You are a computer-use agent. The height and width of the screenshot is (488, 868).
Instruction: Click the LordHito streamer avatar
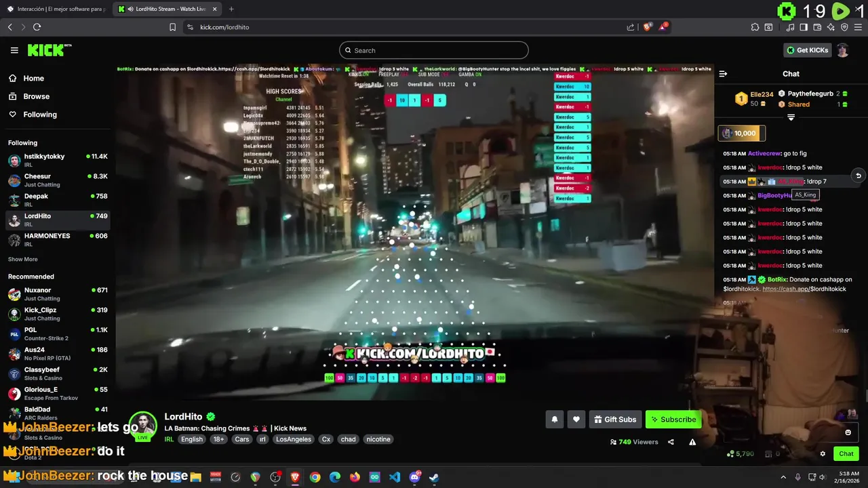coord(143,426)
